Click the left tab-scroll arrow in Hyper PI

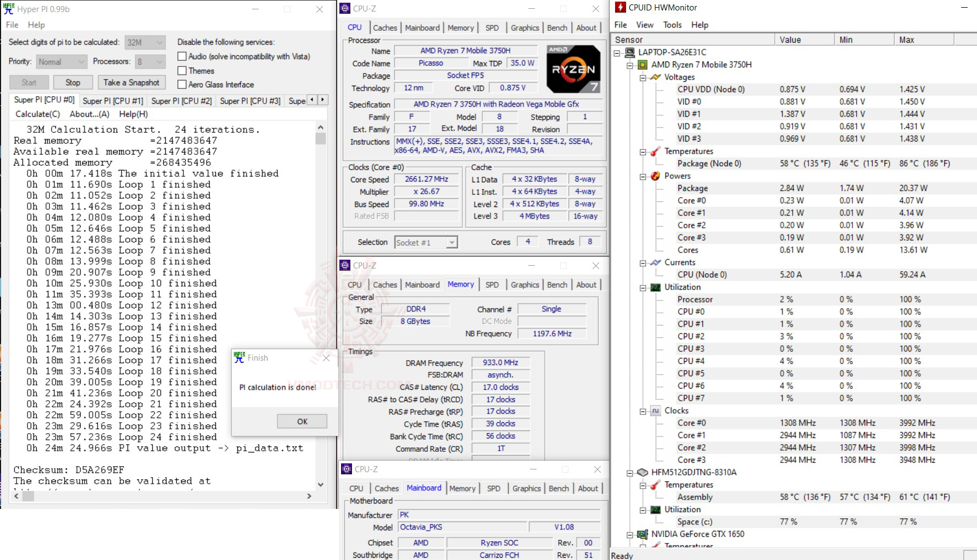coord(312,99)
